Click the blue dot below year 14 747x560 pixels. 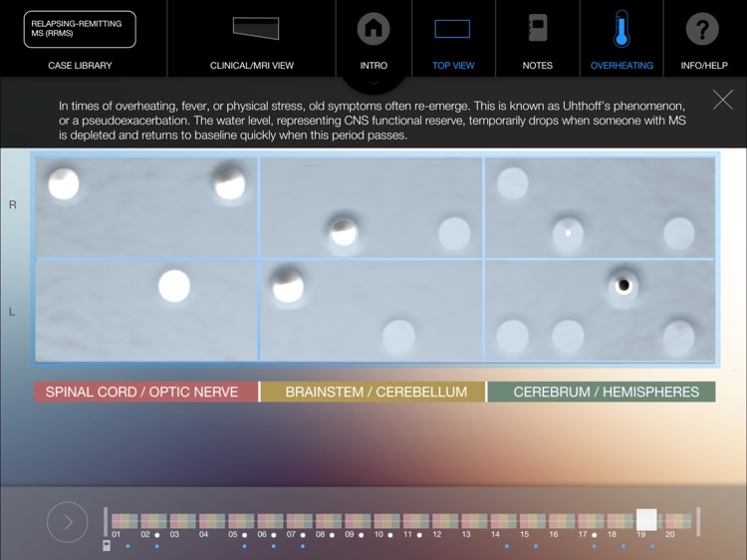[x=506, y=546]
